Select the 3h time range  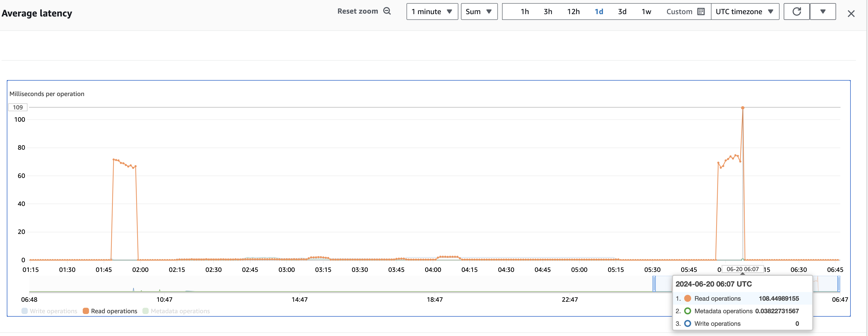[x=548, y=12]
